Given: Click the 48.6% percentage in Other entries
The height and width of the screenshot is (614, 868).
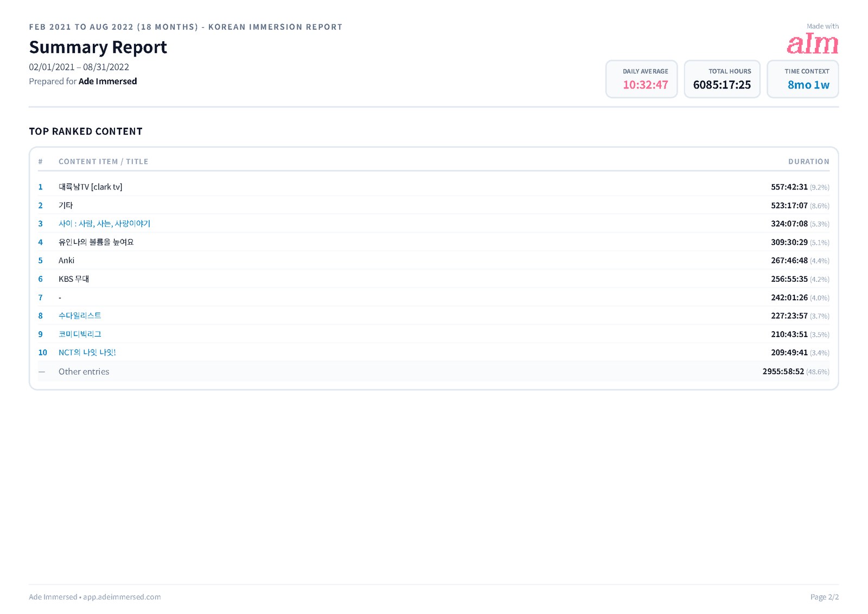Looking at the screenshot, I should [818, 372].
